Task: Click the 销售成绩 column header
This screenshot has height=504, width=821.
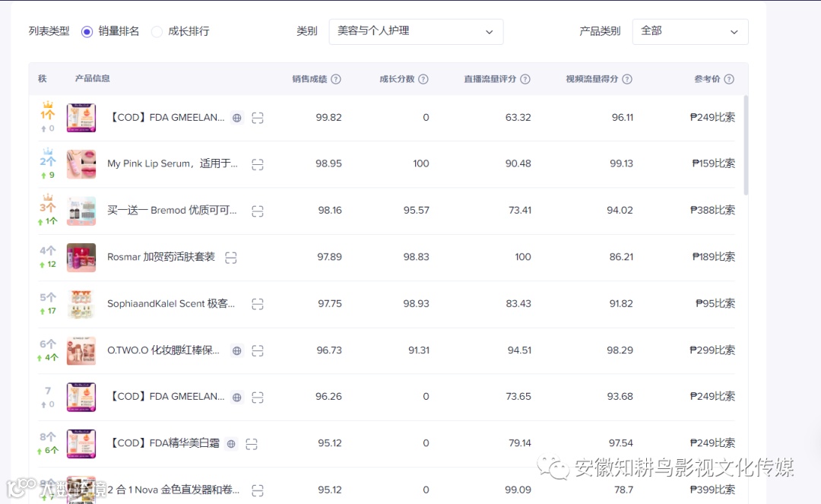Action: coord(309,79)
